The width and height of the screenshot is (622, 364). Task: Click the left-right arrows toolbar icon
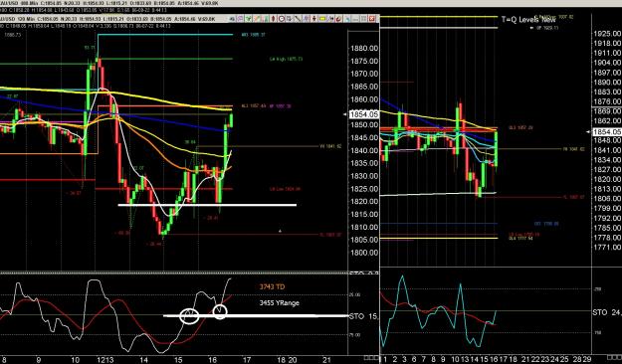[331, 19]
